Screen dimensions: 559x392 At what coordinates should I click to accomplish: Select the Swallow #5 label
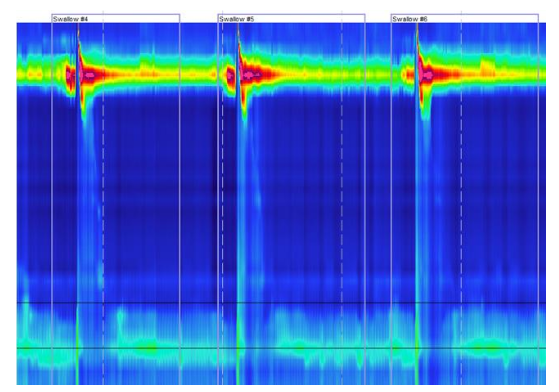(236, 19)
